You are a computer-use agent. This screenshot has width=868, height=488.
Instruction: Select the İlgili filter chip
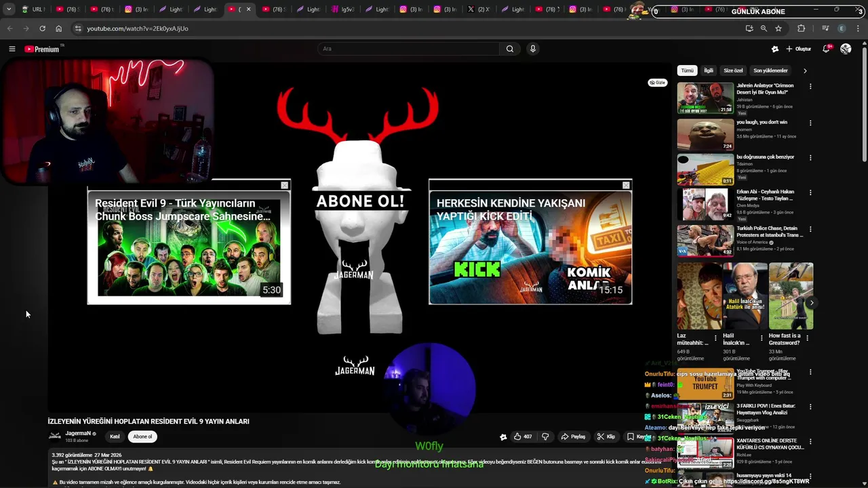pyautogui.click(x=708, y=70)
